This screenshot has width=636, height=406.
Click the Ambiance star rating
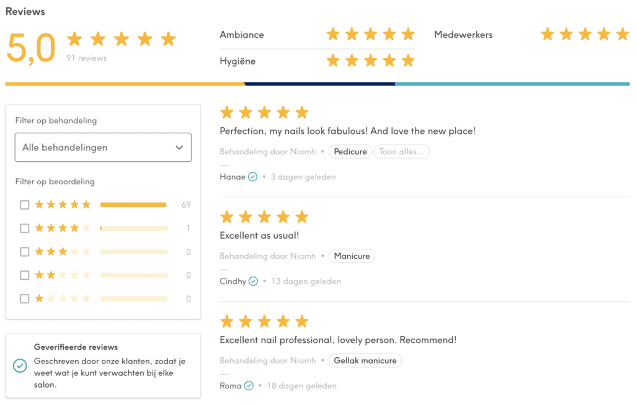point(370,34)
